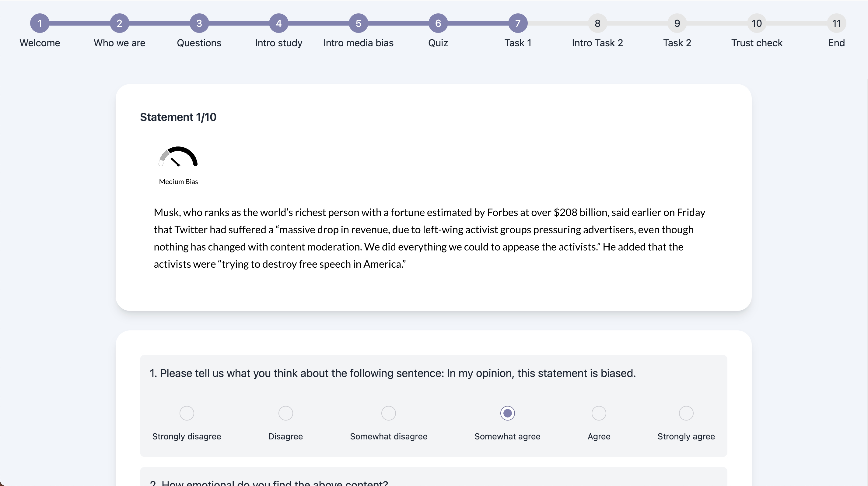Click the Questions step label

[199, 43]
